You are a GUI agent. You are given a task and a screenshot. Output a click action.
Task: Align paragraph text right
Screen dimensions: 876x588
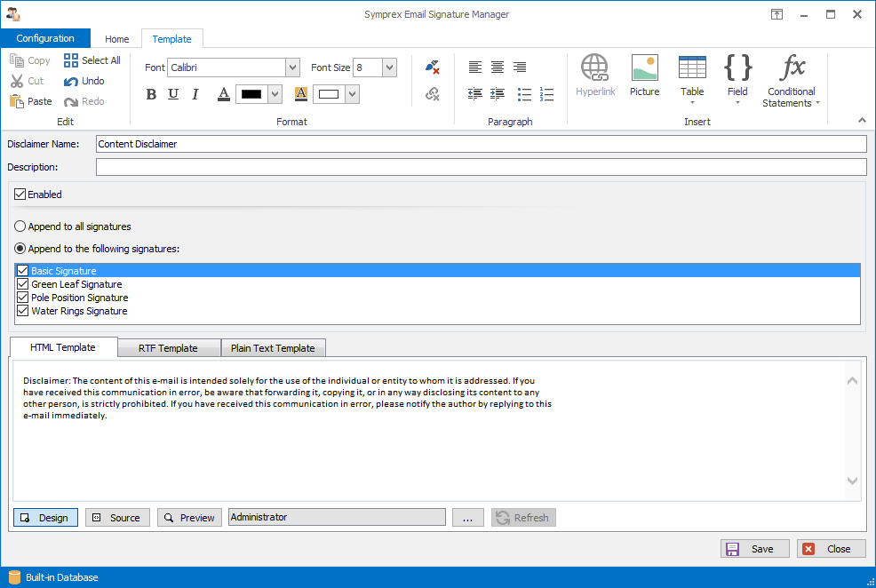pos(520,67)
